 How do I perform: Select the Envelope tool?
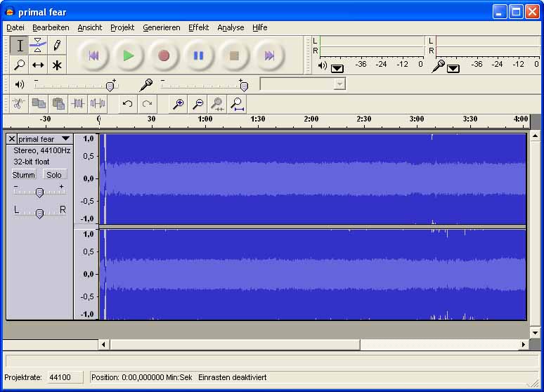tap(38, 46)
